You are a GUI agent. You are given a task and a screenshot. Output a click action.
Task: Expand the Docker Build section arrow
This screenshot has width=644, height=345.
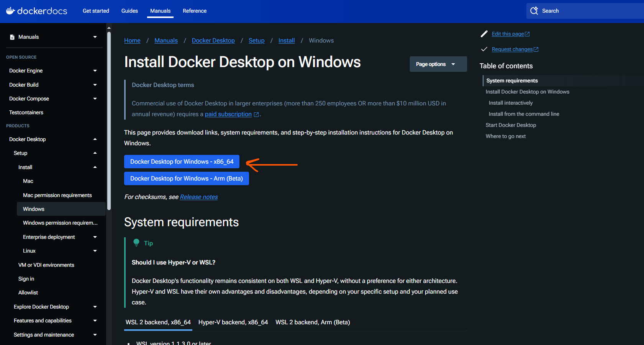[95, 85]
